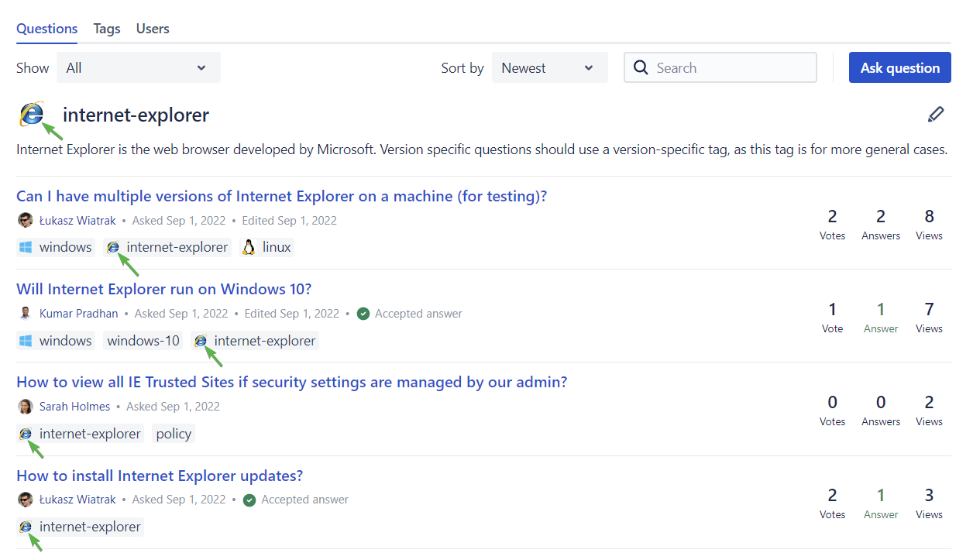973x560 pixels.
Task: Select the internet-explorer tag on the Trusted Sites question
Action: pos(81,434)
